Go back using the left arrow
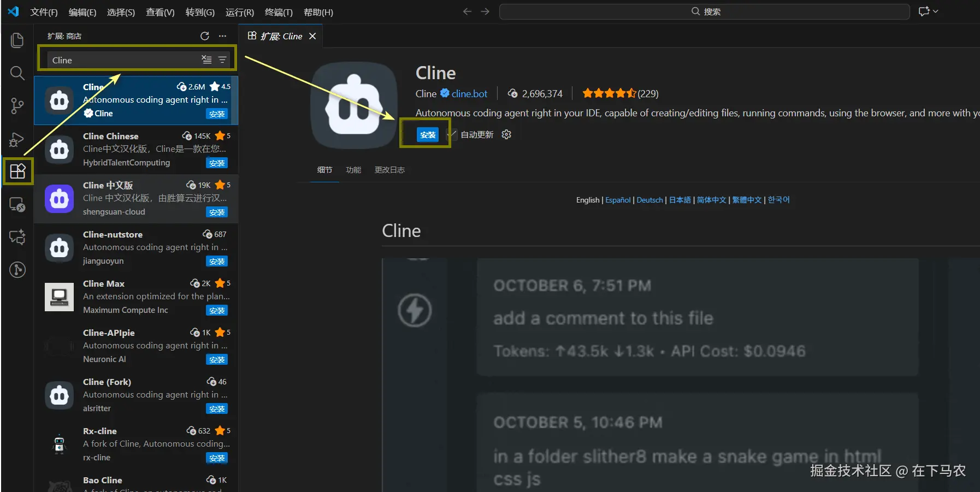The height and width of the screenshot is (492, 980). (467, 11)
